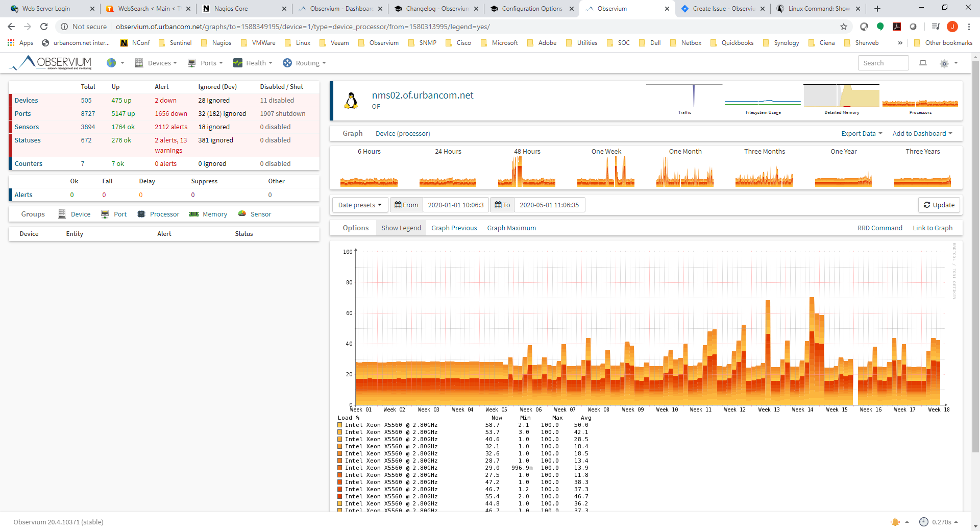Click the Devices menu icon
The width and height of the screenshot is (980, 531).
coord(139,63)
